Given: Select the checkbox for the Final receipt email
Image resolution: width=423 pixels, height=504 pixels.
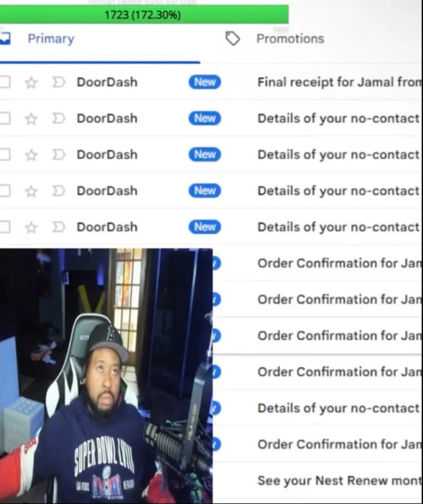Looking at the screenshot, I should (x=5, y=82).
